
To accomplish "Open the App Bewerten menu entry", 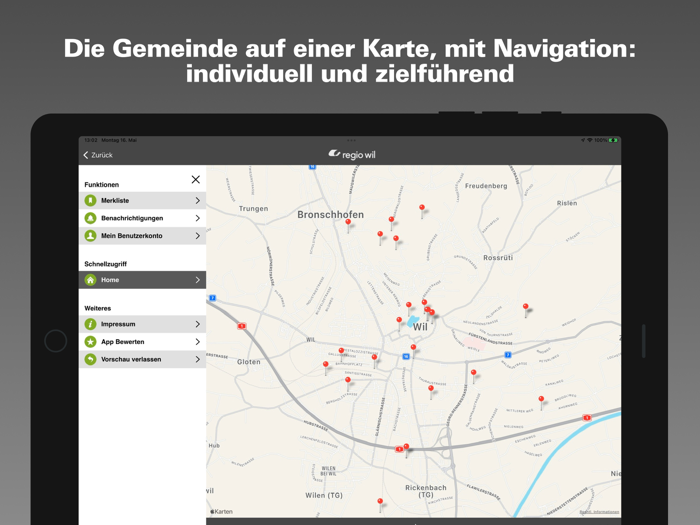I will click(142, 342).
